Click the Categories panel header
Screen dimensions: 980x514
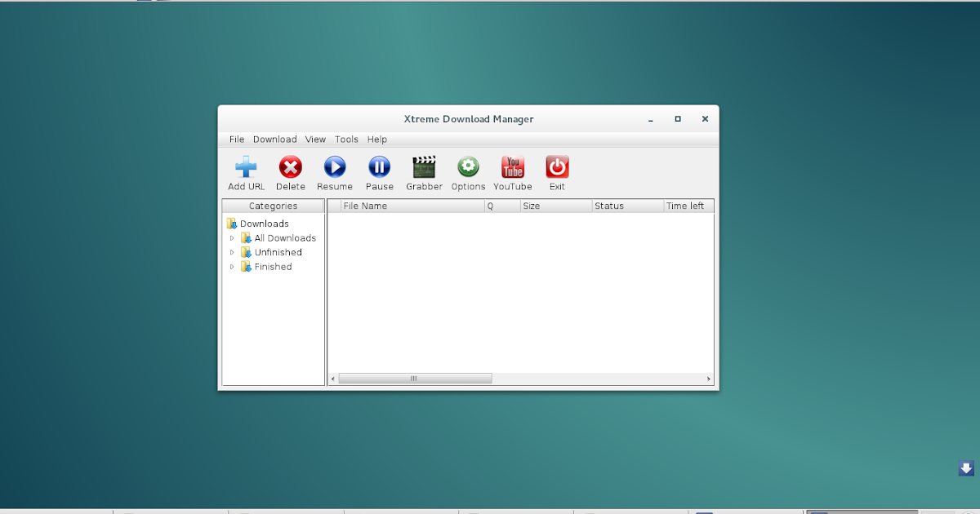[x=274, y=206]
